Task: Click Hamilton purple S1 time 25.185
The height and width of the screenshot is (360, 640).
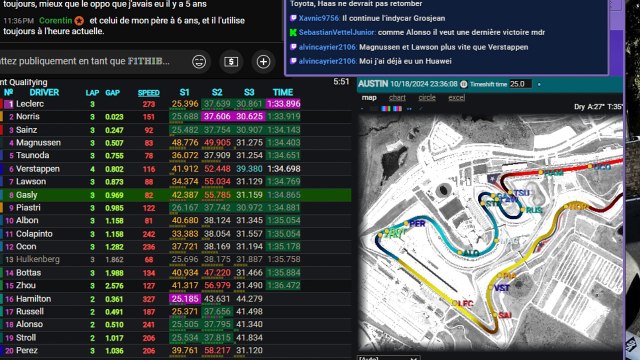Action: pos(185,299)
